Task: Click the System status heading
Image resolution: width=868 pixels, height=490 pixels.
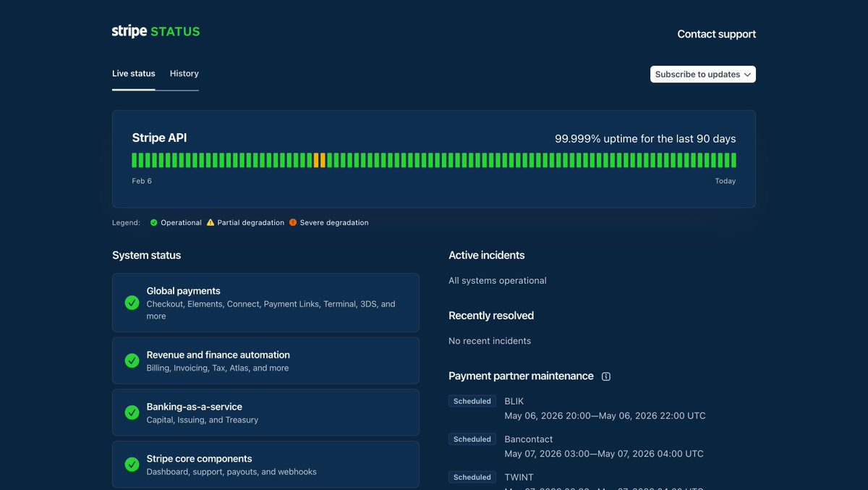Action: point(147,255)
